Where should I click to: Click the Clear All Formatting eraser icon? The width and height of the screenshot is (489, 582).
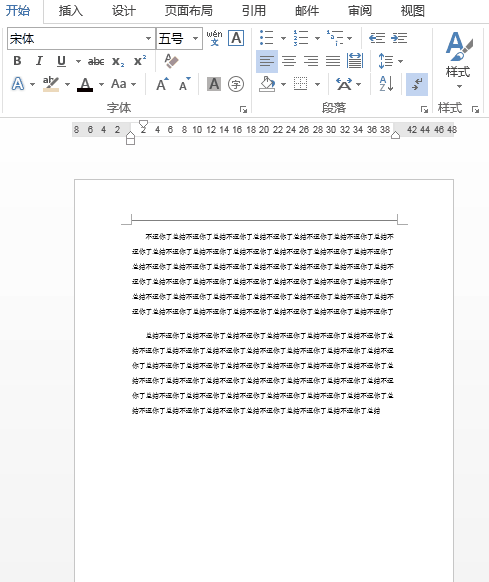[x=171, y=61]
